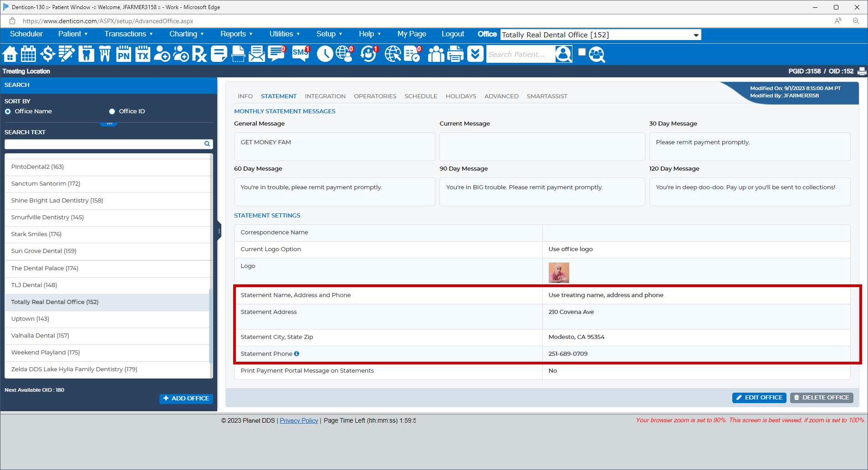Expand the Reports menu
The image size is (868, 470).
(x=236, y=34)
